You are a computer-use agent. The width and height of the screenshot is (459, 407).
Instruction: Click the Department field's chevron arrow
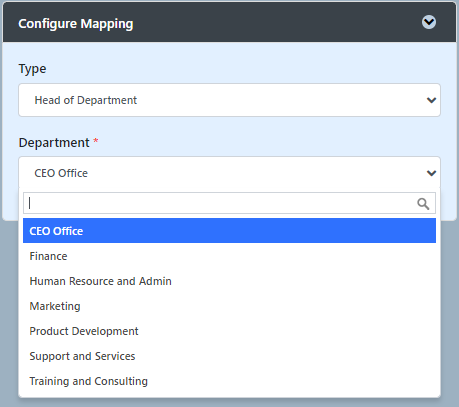(x=431, y=173)
